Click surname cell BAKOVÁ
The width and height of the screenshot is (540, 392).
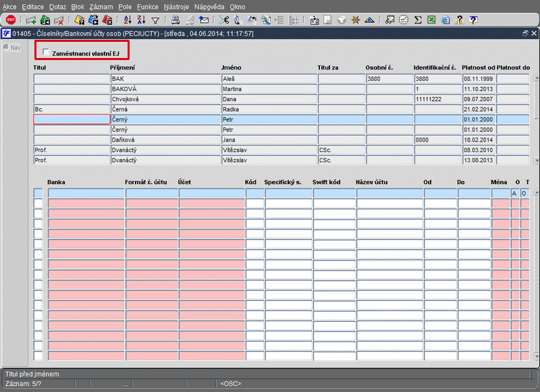(x=165, y=89)
